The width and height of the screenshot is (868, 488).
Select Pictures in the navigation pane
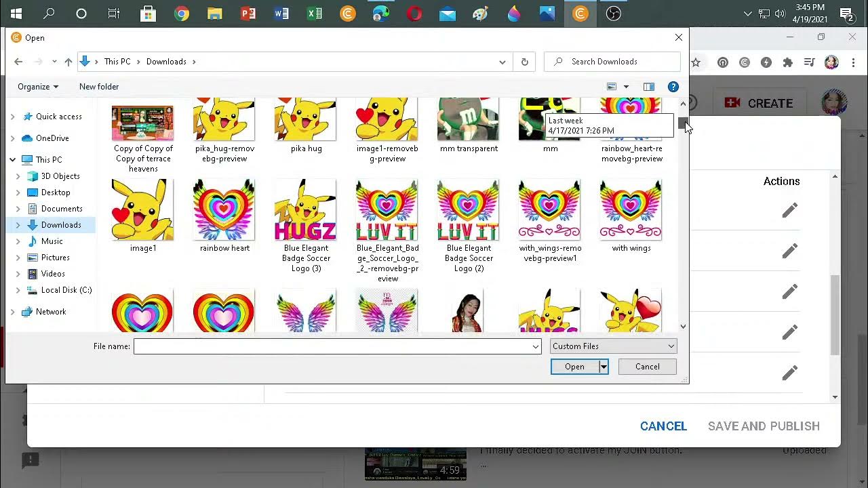point(56,258)
